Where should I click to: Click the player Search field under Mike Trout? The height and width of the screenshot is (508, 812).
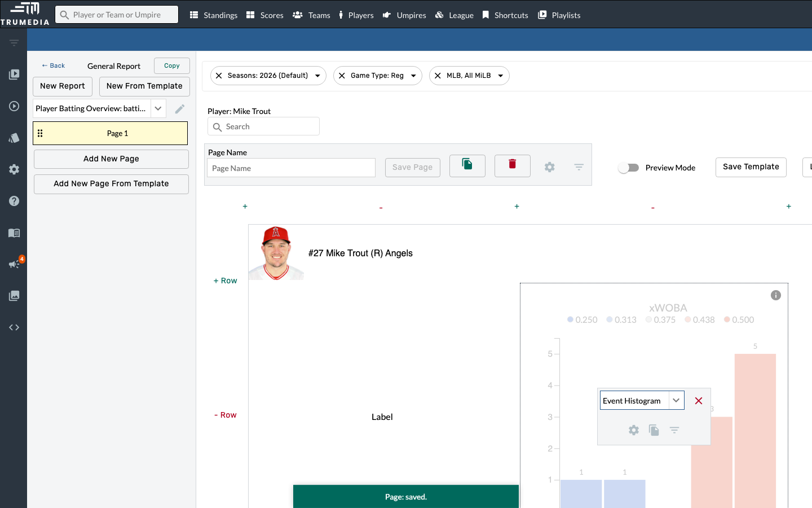263,126
